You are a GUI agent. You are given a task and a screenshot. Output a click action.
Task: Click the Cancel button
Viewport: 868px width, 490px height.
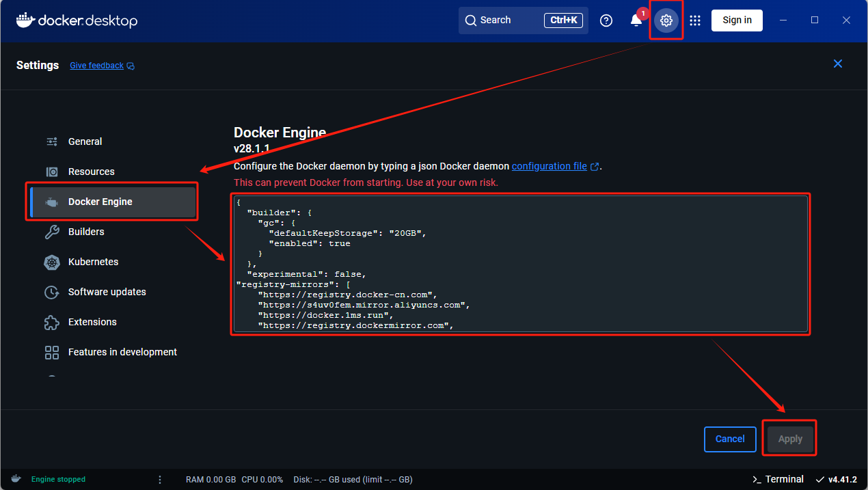point(729,439)
